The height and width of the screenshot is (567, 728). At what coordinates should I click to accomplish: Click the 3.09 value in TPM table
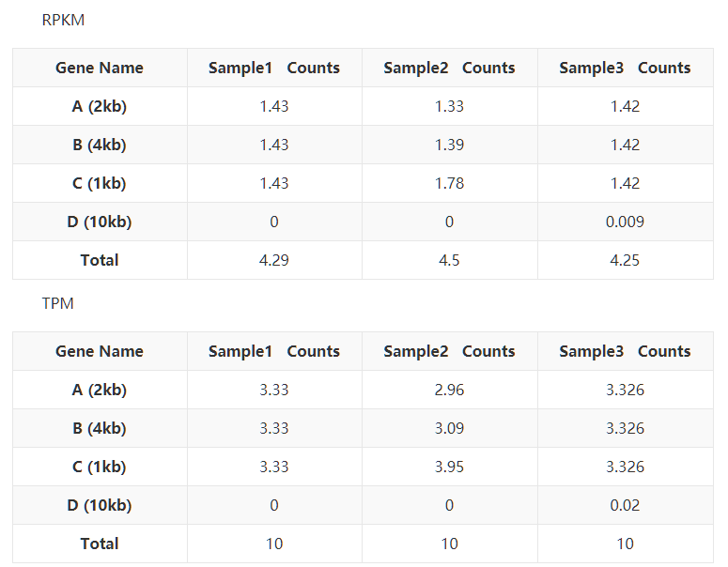(449, 428)
